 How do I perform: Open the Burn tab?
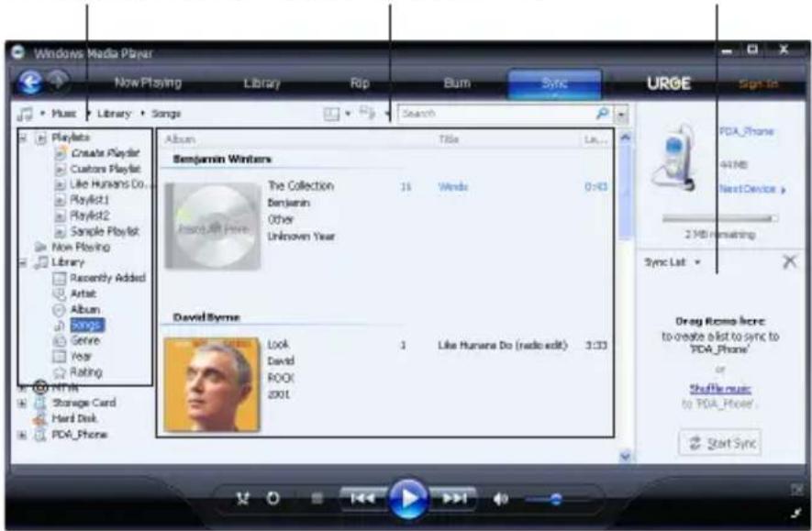(457, 83)
